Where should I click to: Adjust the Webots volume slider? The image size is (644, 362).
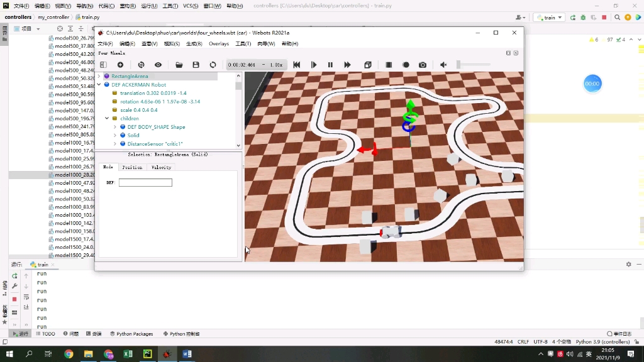[x=474, y=65]
